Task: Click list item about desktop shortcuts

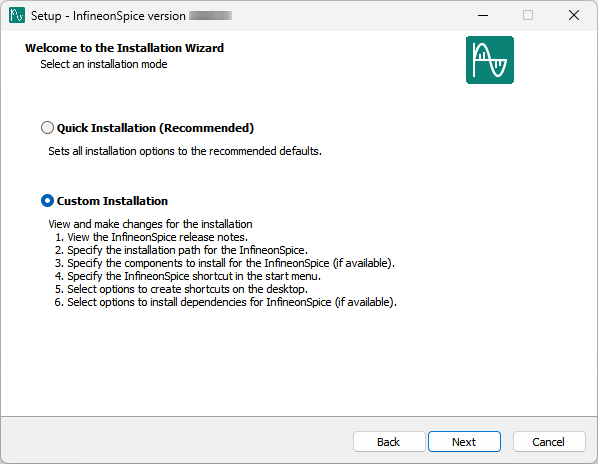Action: 181,289
